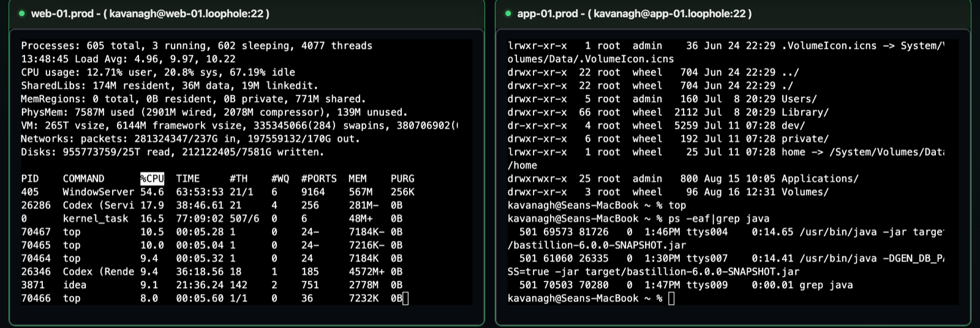Click the #WQ column header
The height and width of the screenshot is (328, 980).
coord(281,178)
